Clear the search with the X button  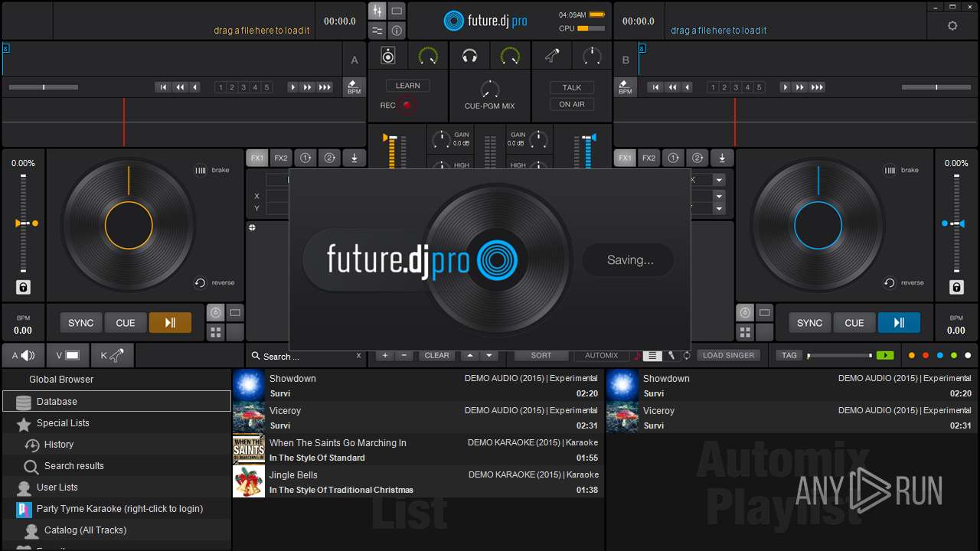358,356
